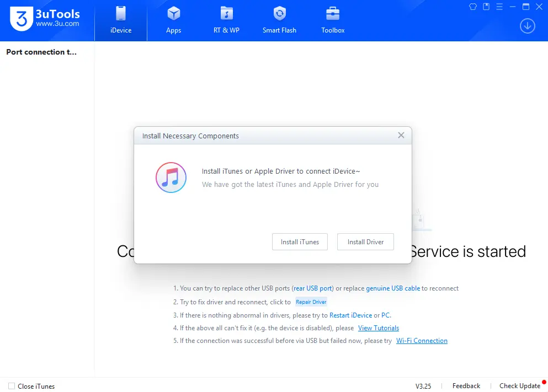The height and width of the screenshot is (392, 548).
Task: Click the iTunes music note icon
Action: pyautogui.click(x=171, y=178)
